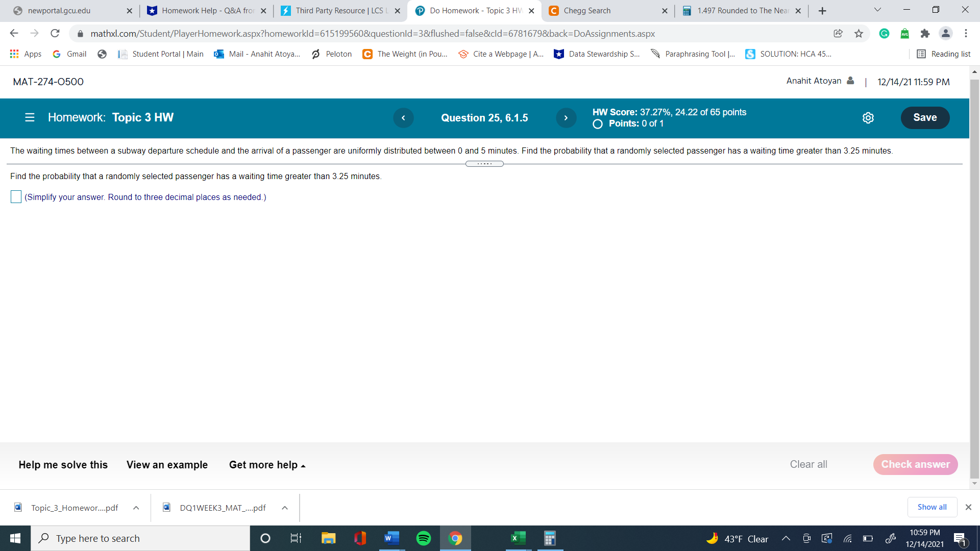Collapse the Topic_3_Homewor....pdf download chevron
Image resolution: width=980 pixels, height=551 pixels.
click(136, 508)
